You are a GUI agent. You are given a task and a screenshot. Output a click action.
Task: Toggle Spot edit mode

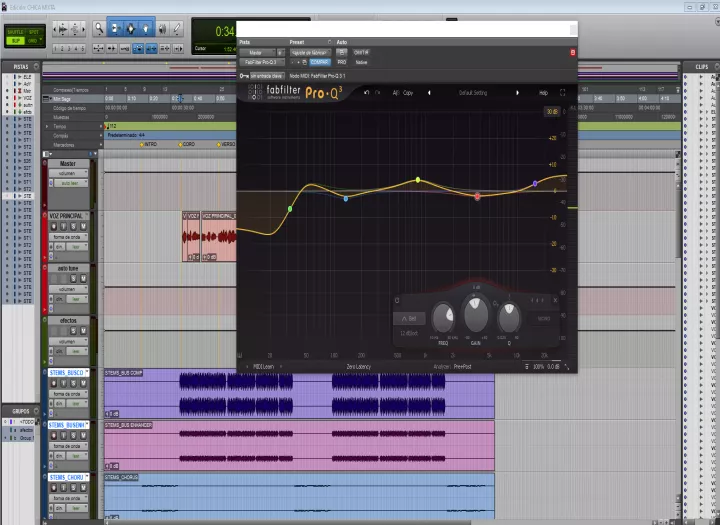(34, 32)
